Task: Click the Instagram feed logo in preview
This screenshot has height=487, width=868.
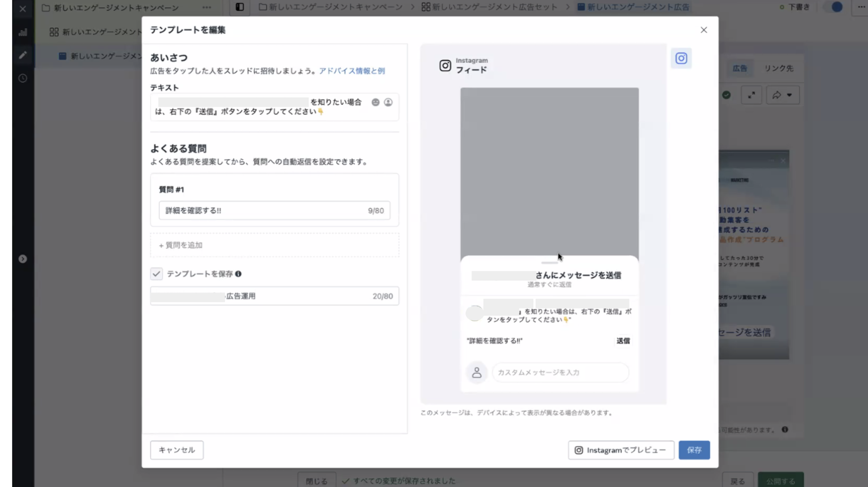Action: pos(445,65)
